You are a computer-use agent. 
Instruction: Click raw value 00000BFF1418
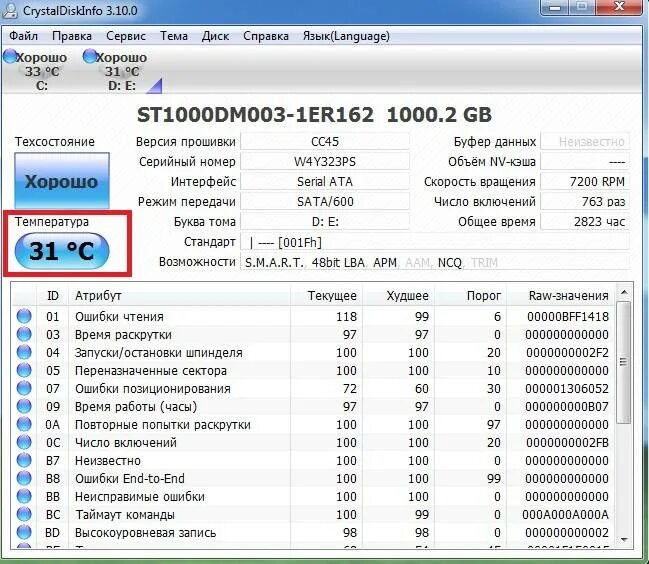[x=568, y=317]
